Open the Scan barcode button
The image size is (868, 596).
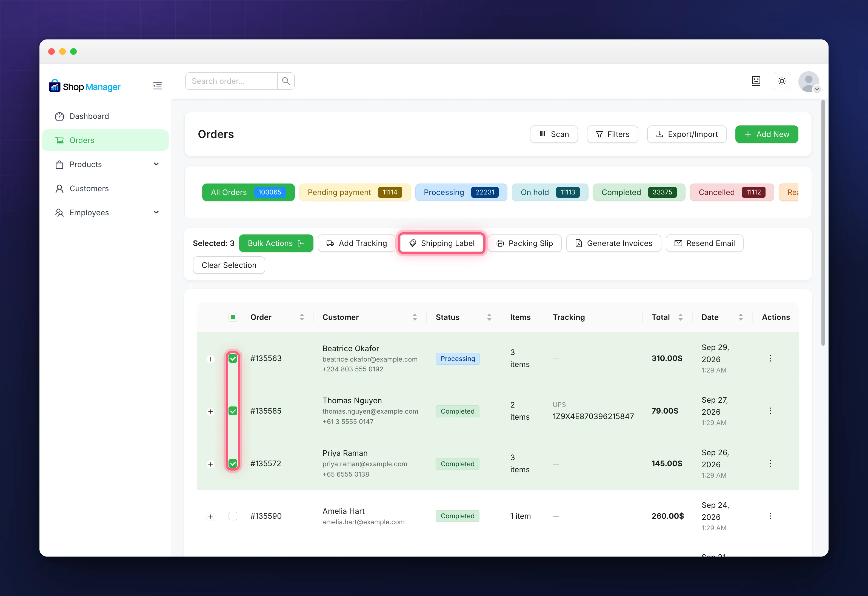tap(554, 134)
